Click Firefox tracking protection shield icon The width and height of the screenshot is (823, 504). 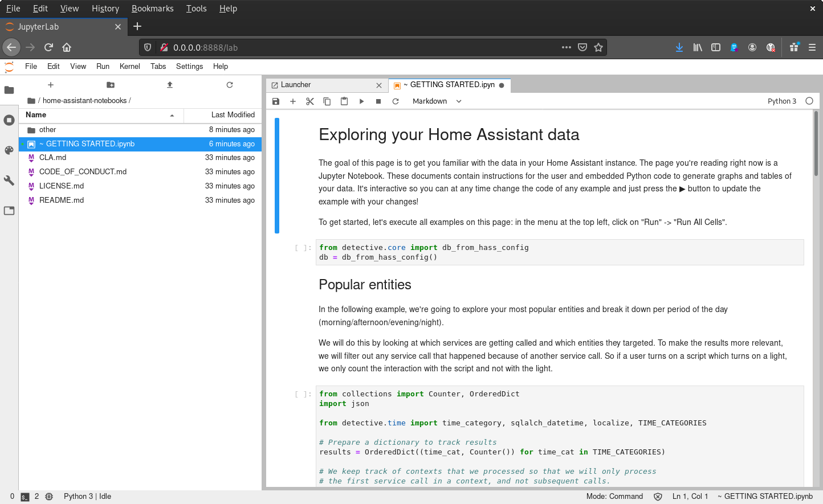148,47
